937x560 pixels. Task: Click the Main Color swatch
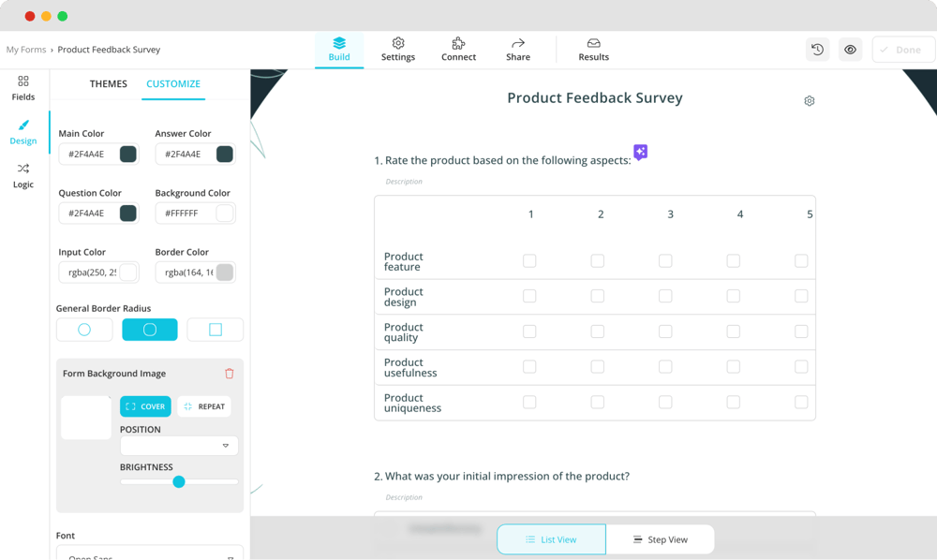(128, 155)
